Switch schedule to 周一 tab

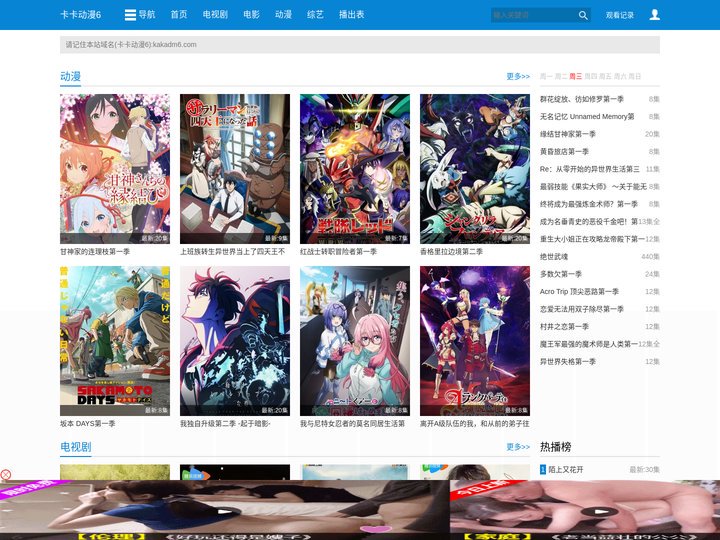(546, 76)
